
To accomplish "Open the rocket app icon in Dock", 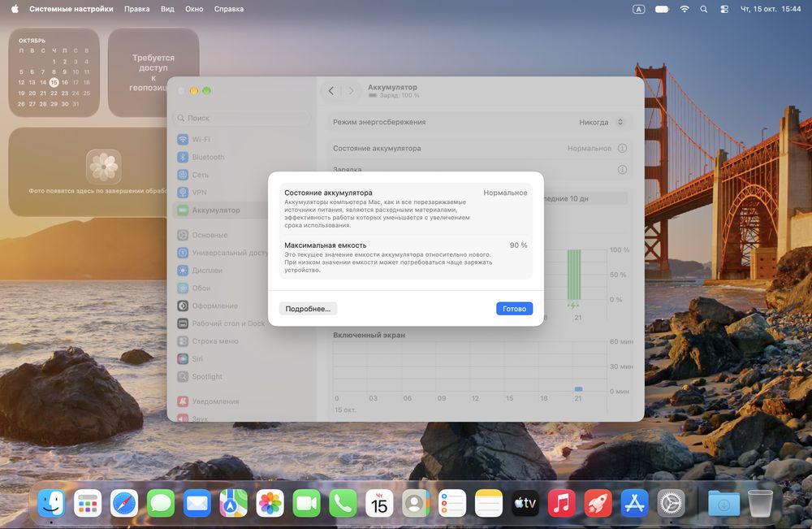I will coord(598,503).
